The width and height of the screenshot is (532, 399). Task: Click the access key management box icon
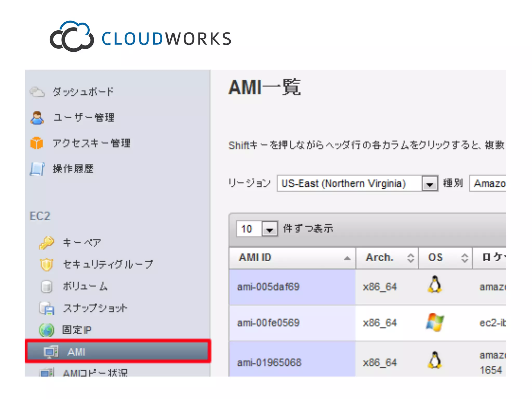click(x=37, y=143)
